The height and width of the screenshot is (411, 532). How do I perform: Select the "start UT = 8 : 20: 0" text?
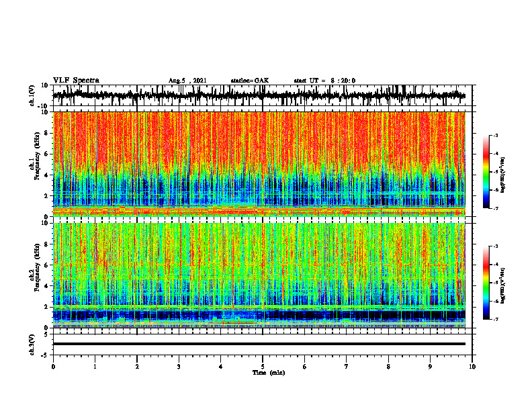[x=324, y=81]
